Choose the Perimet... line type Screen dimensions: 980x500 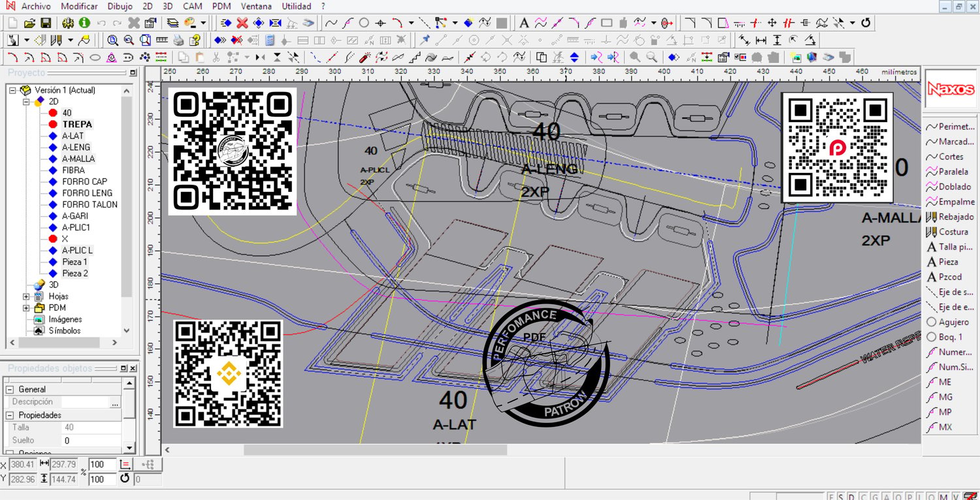950,127
